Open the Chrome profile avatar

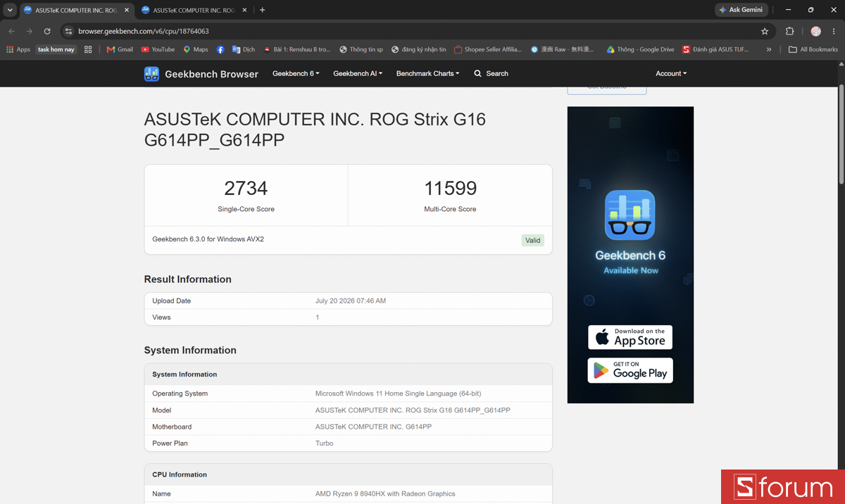pos(815,31)
